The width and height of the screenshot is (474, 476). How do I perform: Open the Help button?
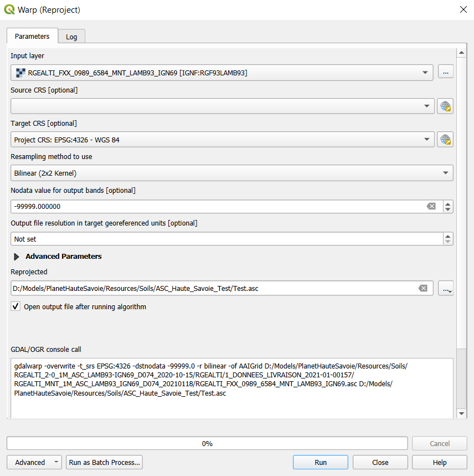tap(439, 462)
